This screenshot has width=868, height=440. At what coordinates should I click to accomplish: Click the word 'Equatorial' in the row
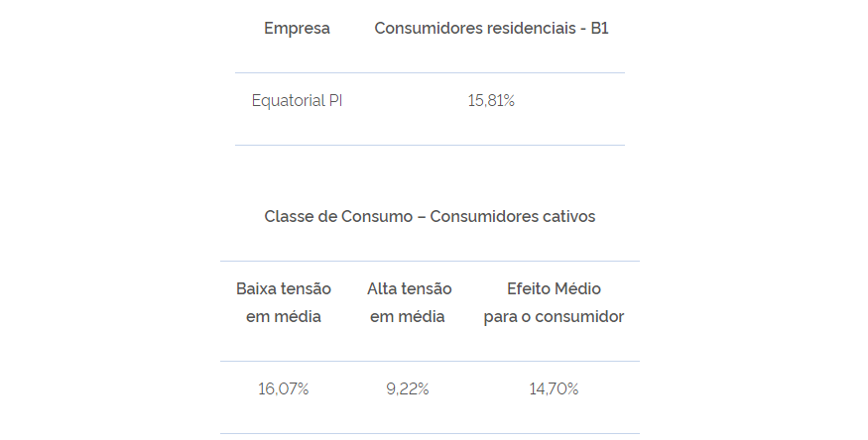[289, 101]
